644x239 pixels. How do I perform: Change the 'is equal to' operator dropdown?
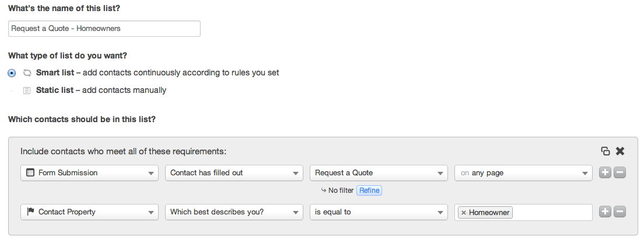[x=379, y=212]
